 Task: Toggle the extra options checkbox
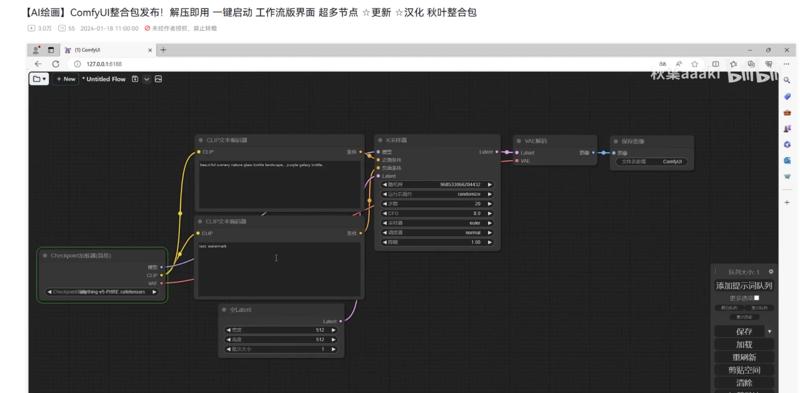[x=757, y=298]
